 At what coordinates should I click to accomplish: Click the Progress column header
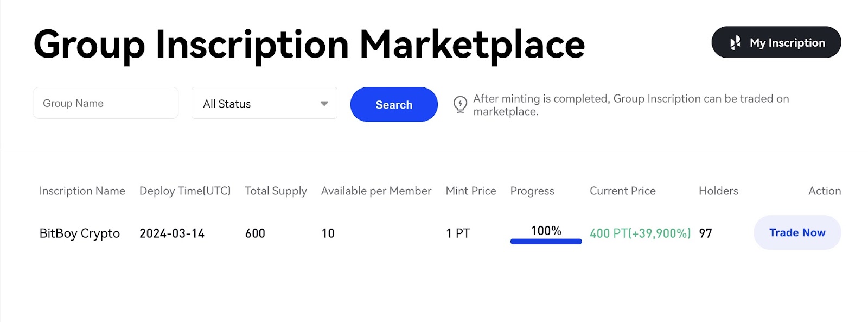click(532, 191)
